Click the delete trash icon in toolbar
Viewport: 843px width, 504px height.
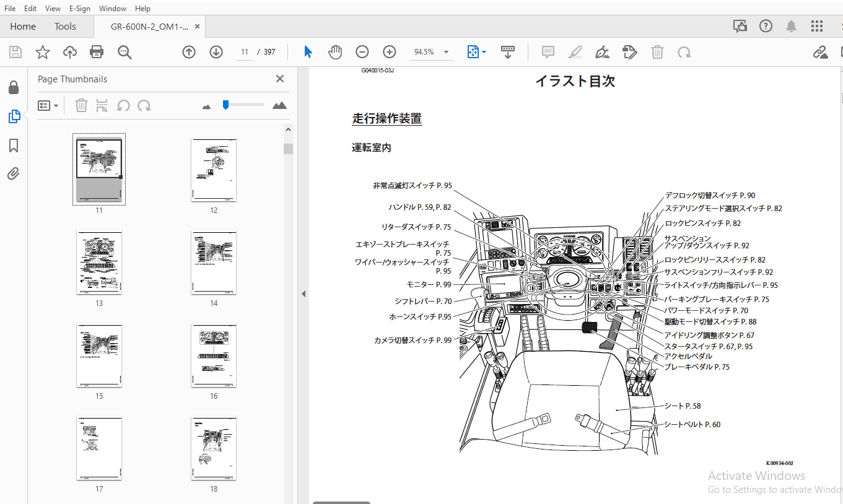tap(657, 52)
